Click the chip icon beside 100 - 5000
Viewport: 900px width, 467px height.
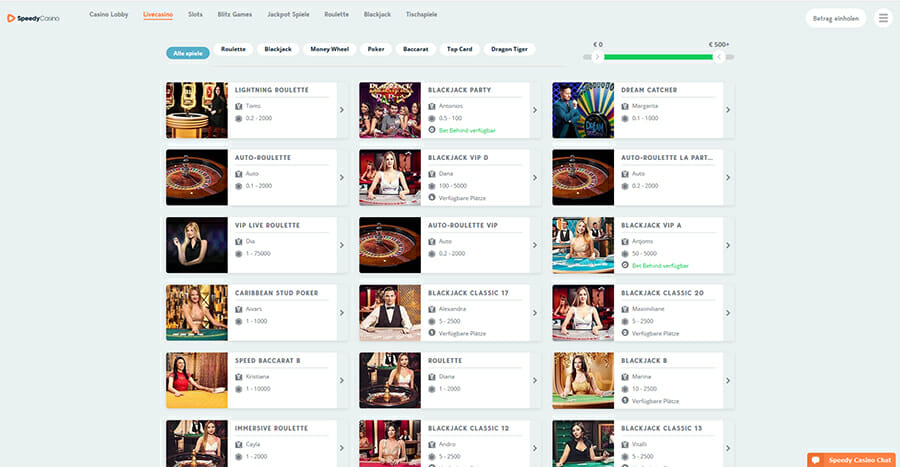pyautogui.click(x=432, y=186)
